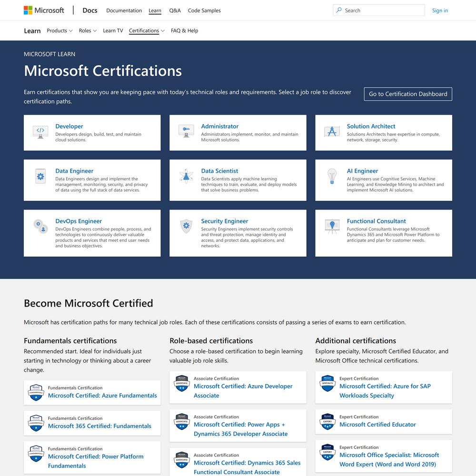Expand the Roles dropdown menu

point(88,30)
